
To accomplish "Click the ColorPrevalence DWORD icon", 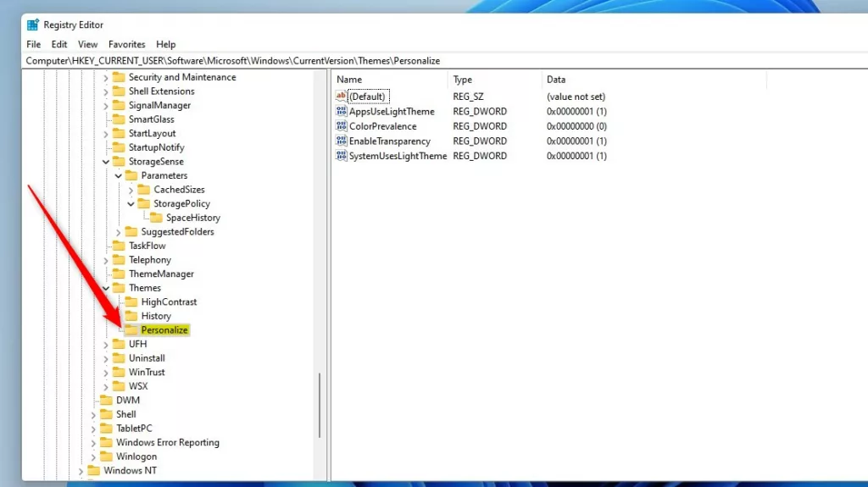I will (341, 126).
